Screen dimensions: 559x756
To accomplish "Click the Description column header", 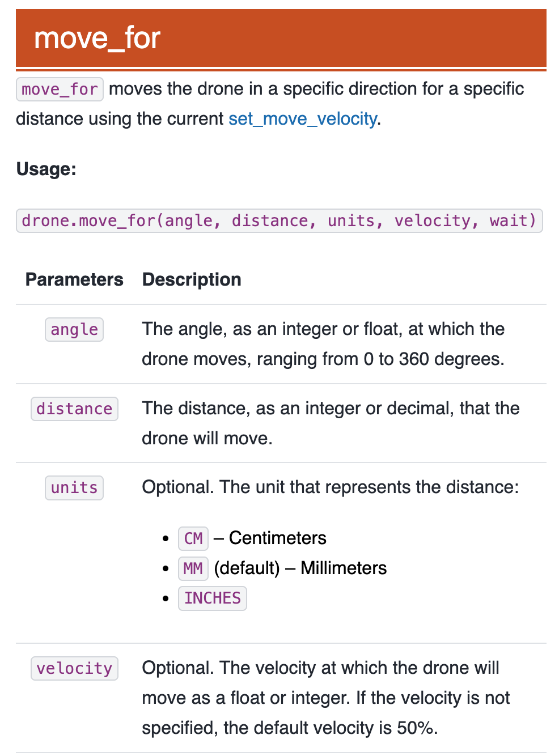I will tap(192, 279).
